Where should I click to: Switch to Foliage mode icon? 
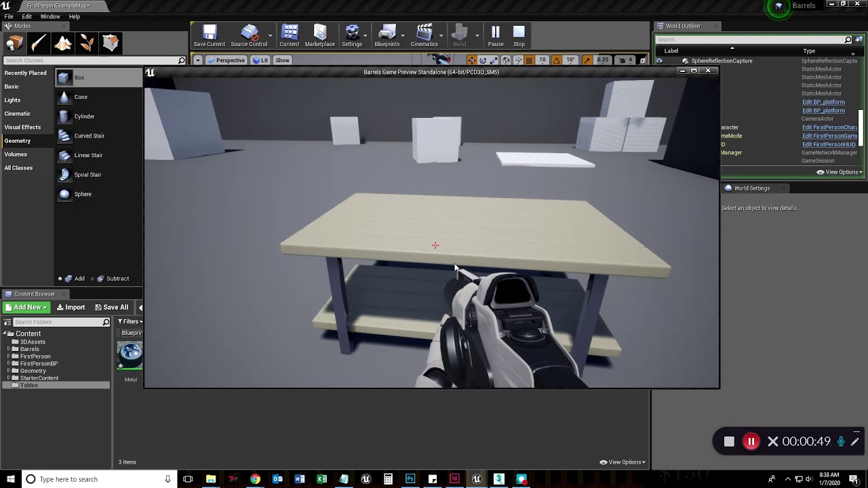(x=87, y=43)
